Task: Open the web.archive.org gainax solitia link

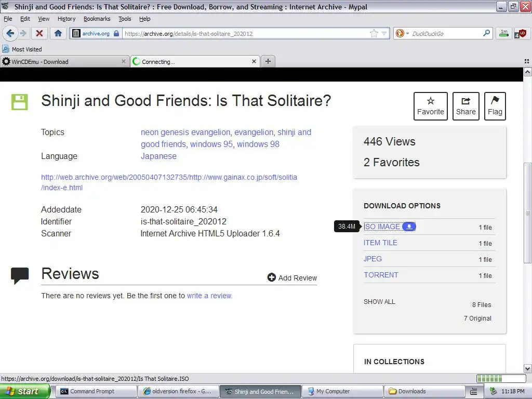Action: 169,182
